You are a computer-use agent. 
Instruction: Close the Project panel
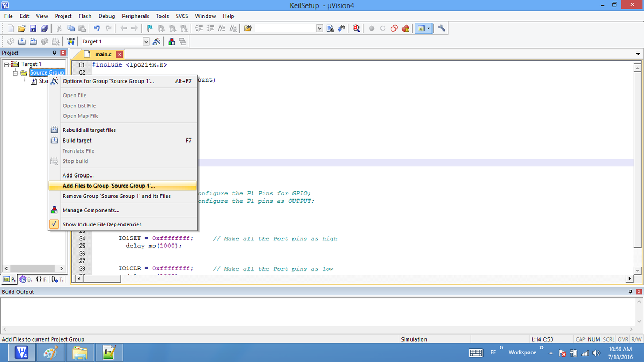coord(63,53)
